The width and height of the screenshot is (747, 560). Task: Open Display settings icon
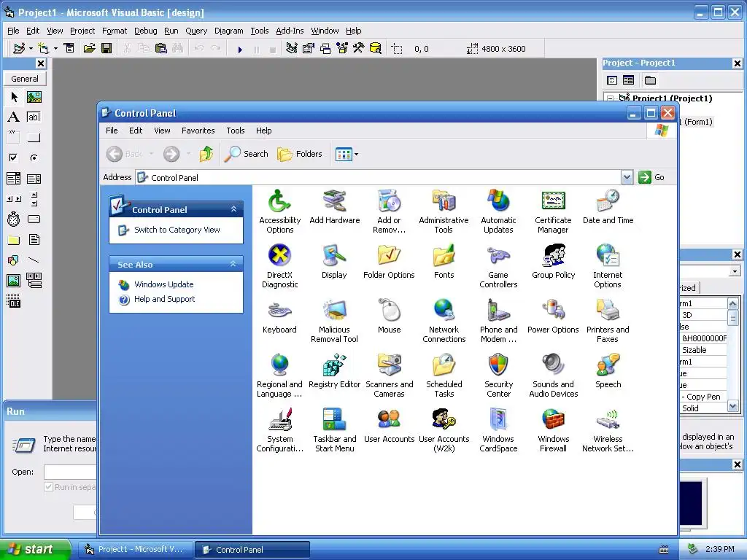[x=334, y=262]
